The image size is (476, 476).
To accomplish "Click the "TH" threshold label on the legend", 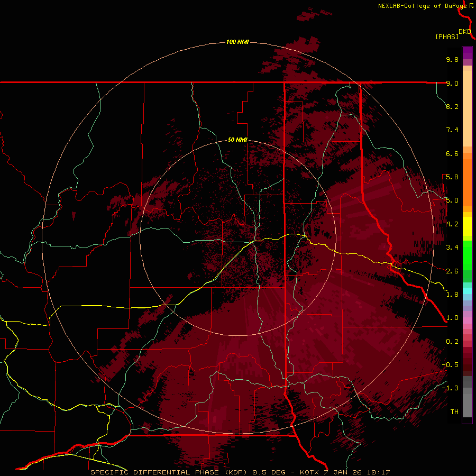I will point(454,412).
